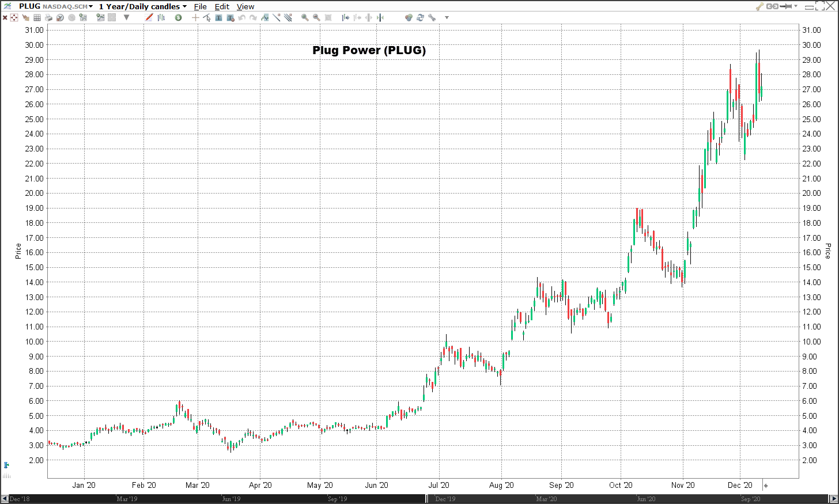The height and width of the screenshot is (504, 839).
Task: Click the price level lines icon
Action: pos(265,18)
